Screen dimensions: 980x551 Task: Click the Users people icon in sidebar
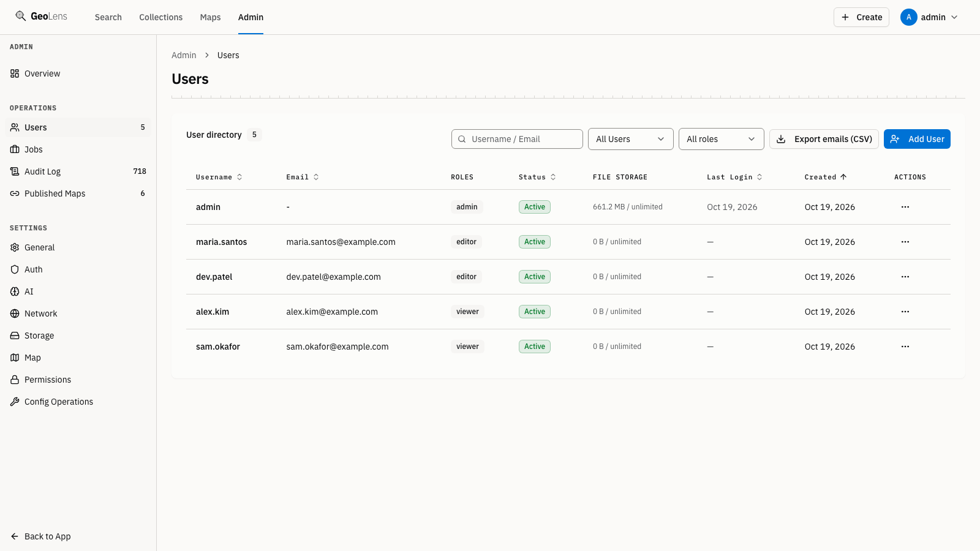click(15, 127)
